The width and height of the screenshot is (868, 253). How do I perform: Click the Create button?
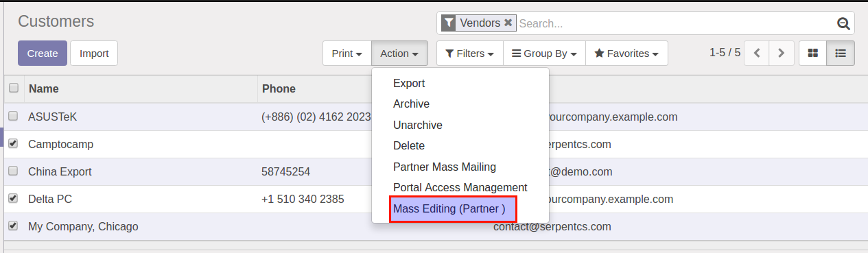(x=43, y=53)
